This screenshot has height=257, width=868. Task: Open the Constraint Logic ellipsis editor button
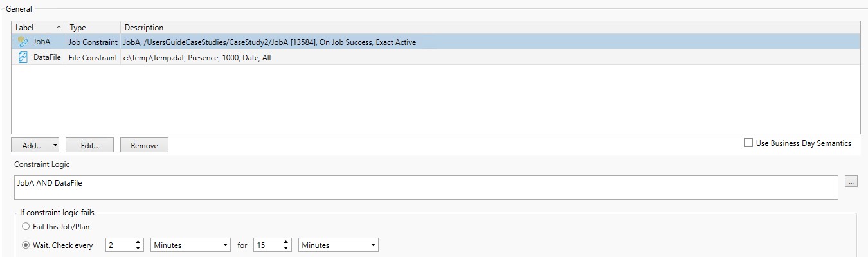tap(851, 182)
